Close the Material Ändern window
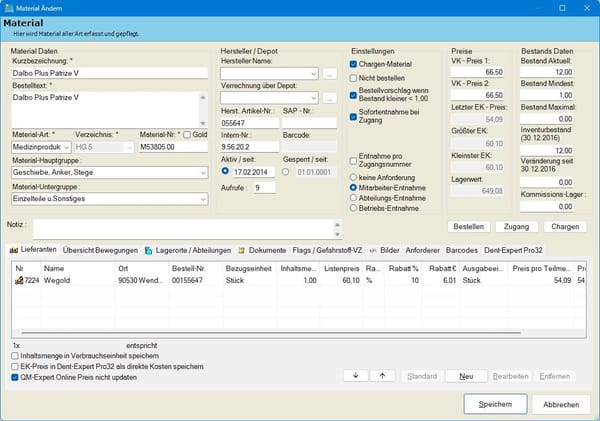This screenshot has height=421, width=600. click(x=587, y=8)
